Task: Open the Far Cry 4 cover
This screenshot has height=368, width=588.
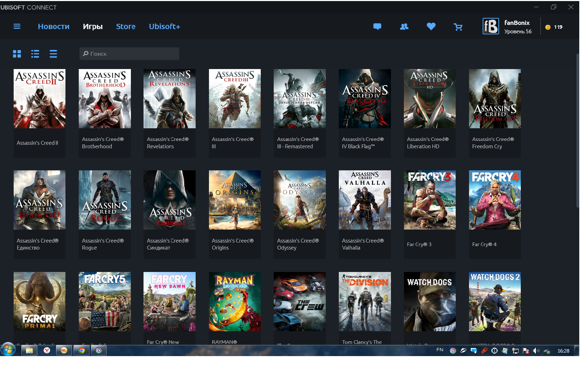Action: (x=495, y=200)
